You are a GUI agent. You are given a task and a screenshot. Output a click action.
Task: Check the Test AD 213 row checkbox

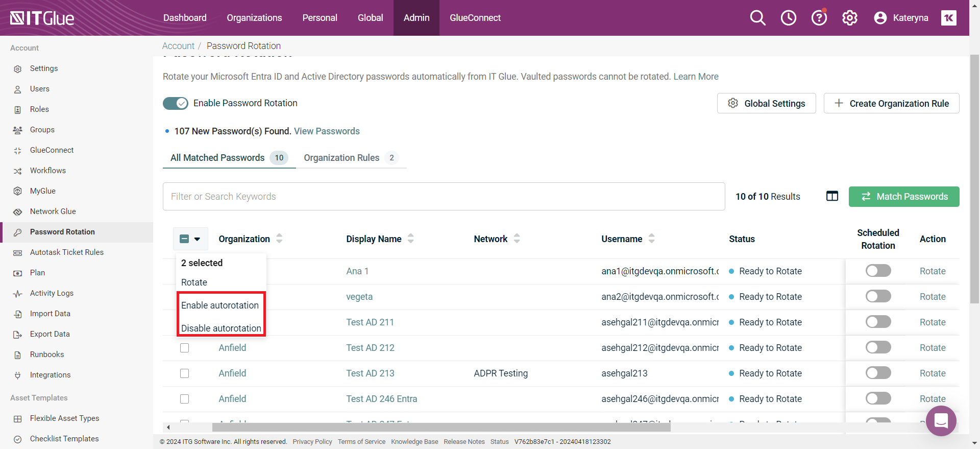coord(184,373)
